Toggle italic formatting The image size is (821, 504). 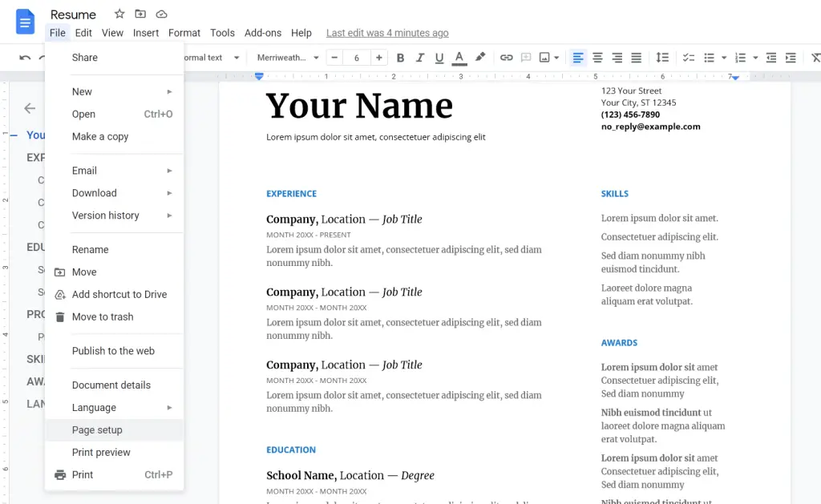tap(420, 58)
